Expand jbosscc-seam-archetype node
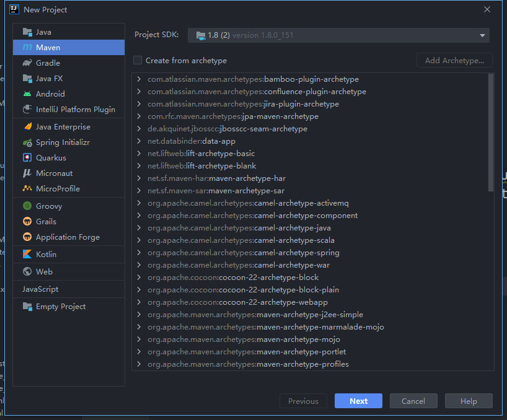 pos(139,129)
